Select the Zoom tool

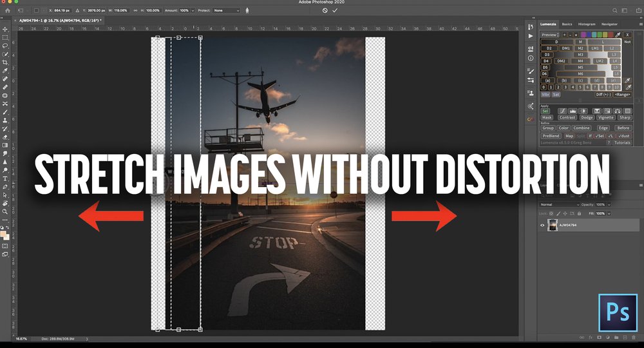click(5, 211)
